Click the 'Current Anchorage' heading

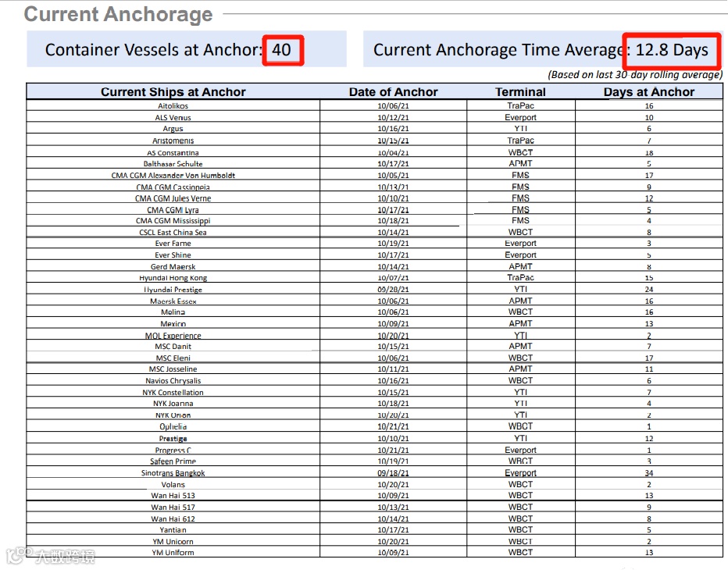(x=118, y=14)
